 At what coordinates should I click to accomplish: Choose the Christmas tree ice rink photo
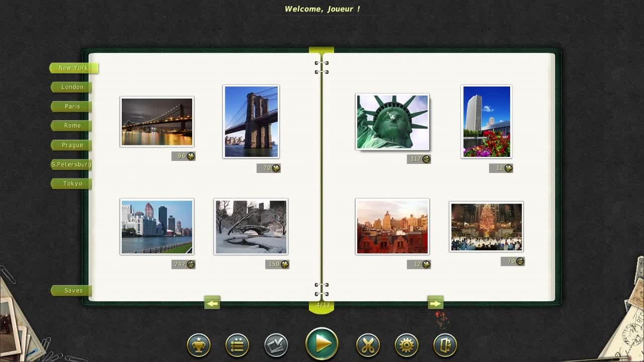click(x=486, y=227)
